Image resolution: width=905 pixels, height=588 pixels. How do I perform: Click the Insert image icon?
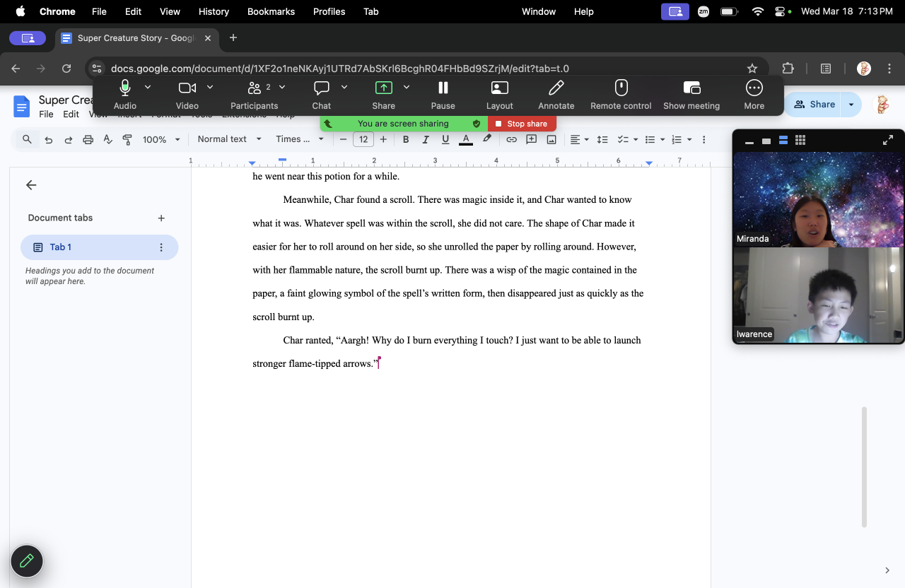[551, 140]
